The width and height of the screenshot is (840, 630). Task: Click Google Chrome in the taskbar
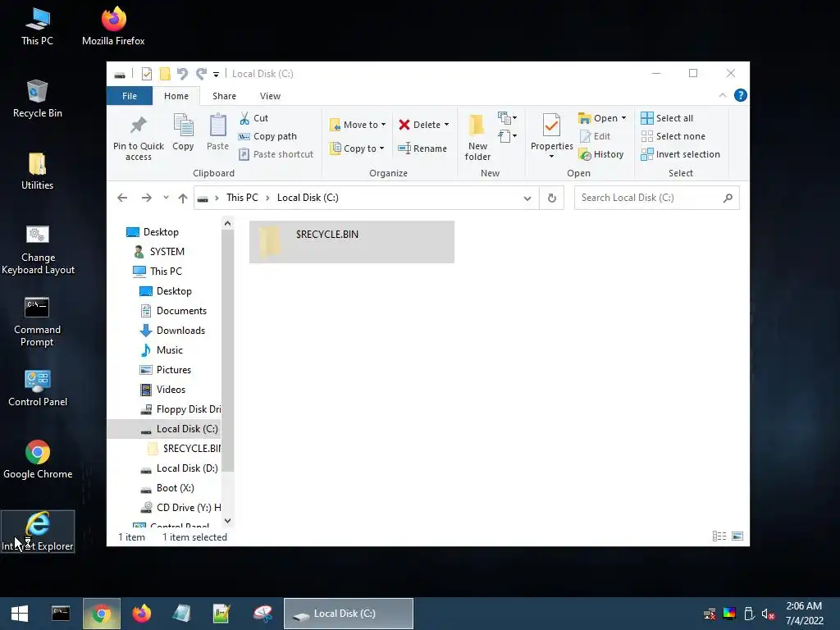101,614
